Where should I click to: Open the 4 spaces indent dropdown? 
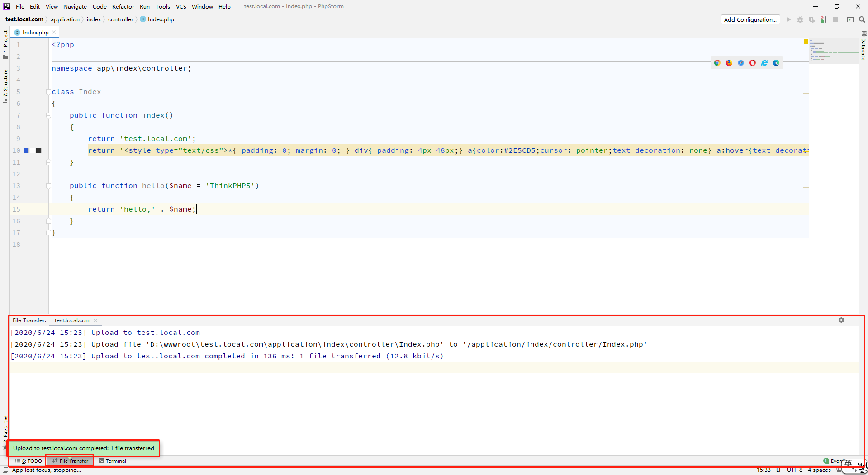click(x=819, y=470)
